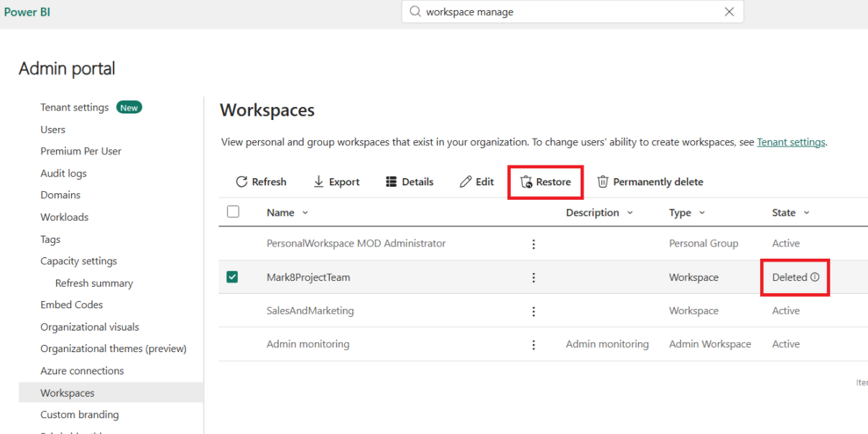Viewport: 868px width, 434px height.
Task: Click the Workspace type cell of SalesAndMarketing
Action: coord(693,311)
